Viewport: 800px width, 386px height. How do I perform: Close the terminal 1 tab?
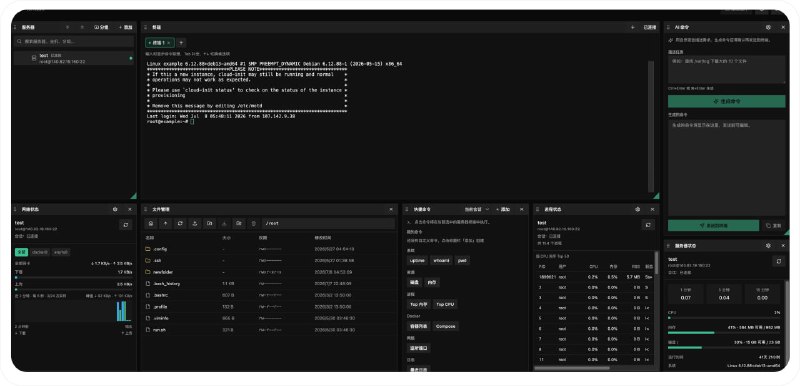coord(169,43)
